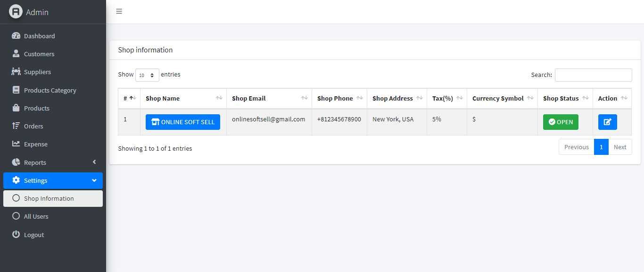The image size is (644, 272).
Task: Click the Admin logo icon
Action: point(16,12)
